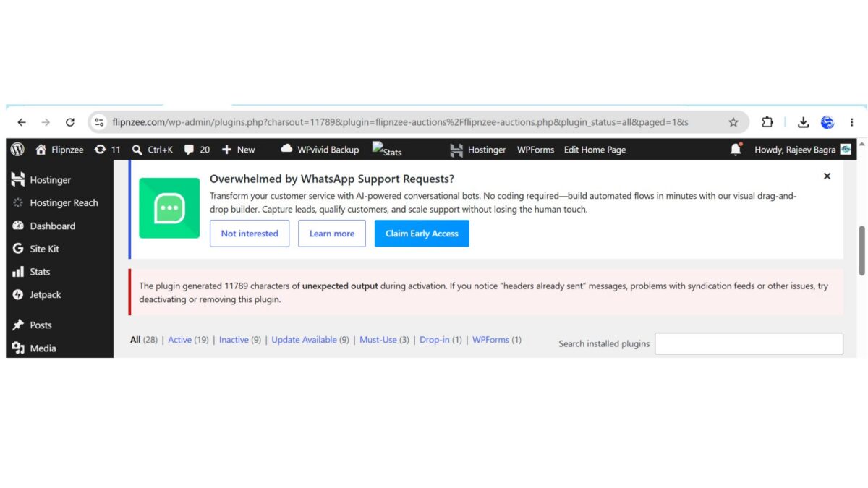Open the notification bell icon
This screenshot has width=868, height=488.
tap(736, 149)
